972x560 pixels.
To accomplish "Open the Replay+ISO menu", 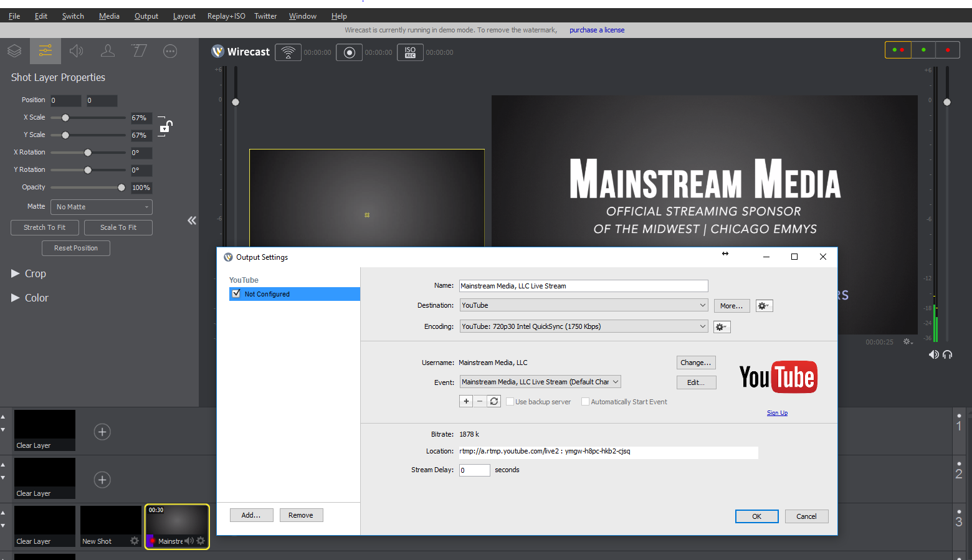I will 226,16.
